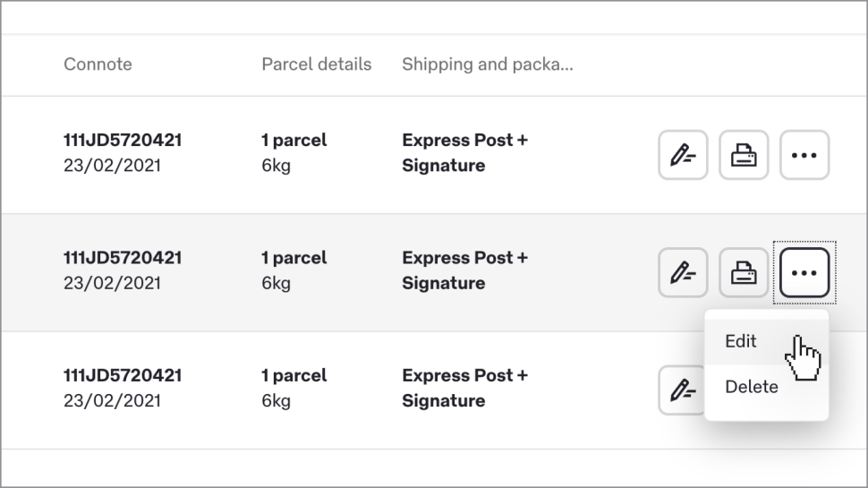This screenshot has width=868, height=488.
Task: Choose Edit from the open popup menu
Action: 741,341
